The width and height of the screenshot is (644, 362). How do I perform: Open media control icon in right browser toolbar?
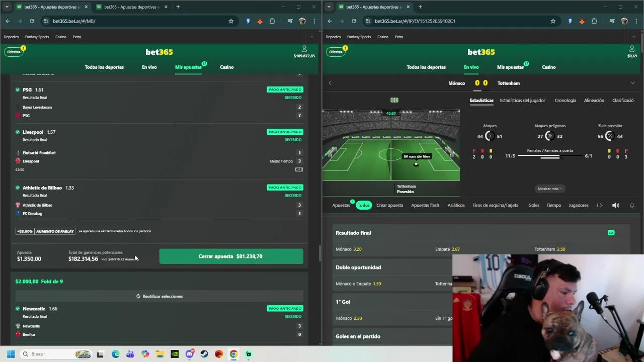[612, 21]
